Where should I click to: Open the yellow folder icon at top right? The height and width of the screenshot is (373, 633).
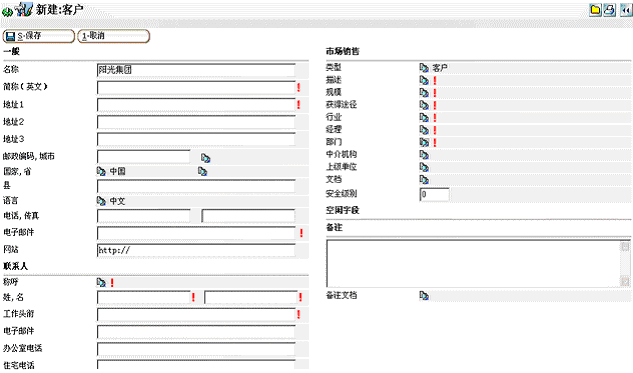coord(595,10)
